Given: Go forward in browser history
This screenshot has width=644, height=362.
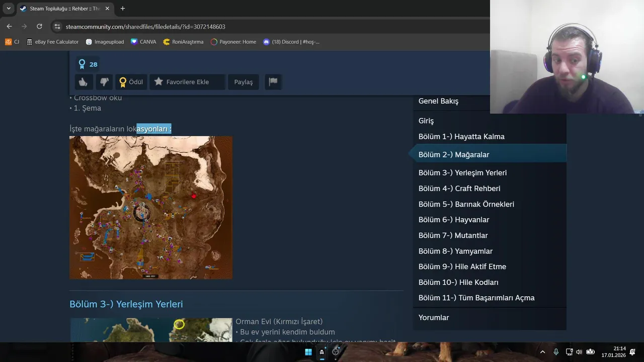Looking at the screenshot, I should coord(24,26).
